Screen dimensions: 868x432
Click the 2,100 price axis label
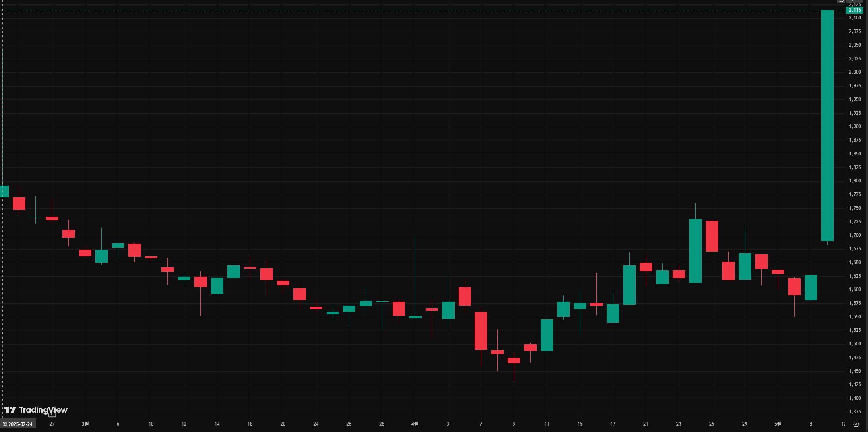click(855, 18)
